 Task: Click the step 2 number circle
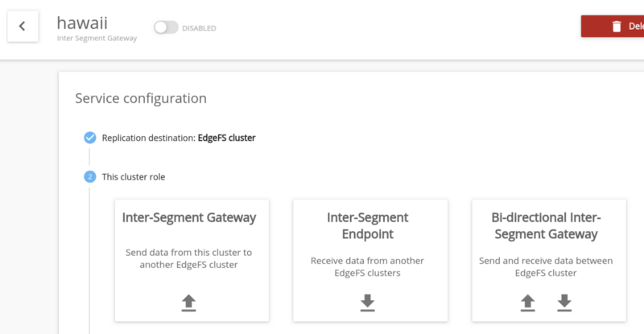pos(90,176)
